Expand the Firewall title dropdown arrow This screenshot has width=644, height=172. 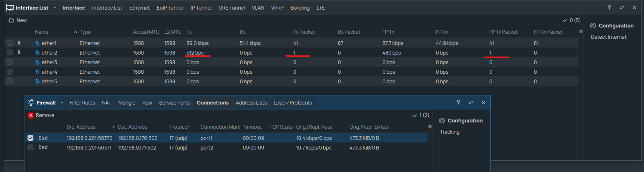tap(62, 102)
